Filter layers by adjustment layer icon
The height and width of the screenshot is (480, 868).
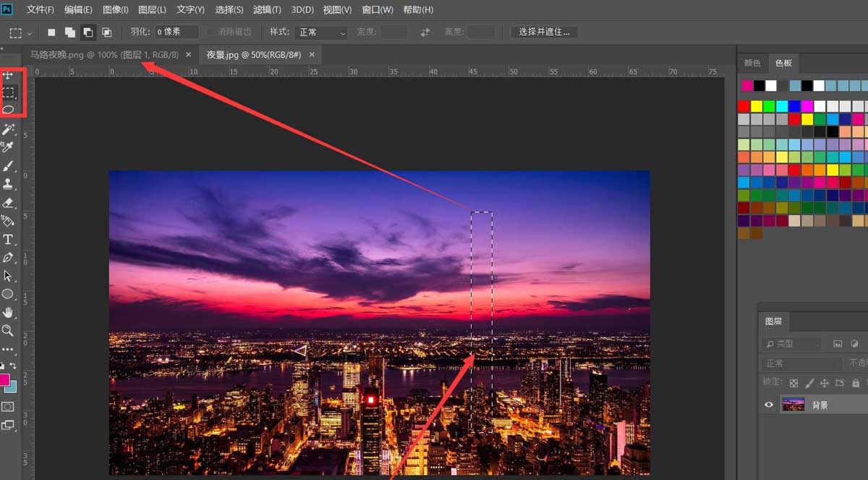(854, 344)
